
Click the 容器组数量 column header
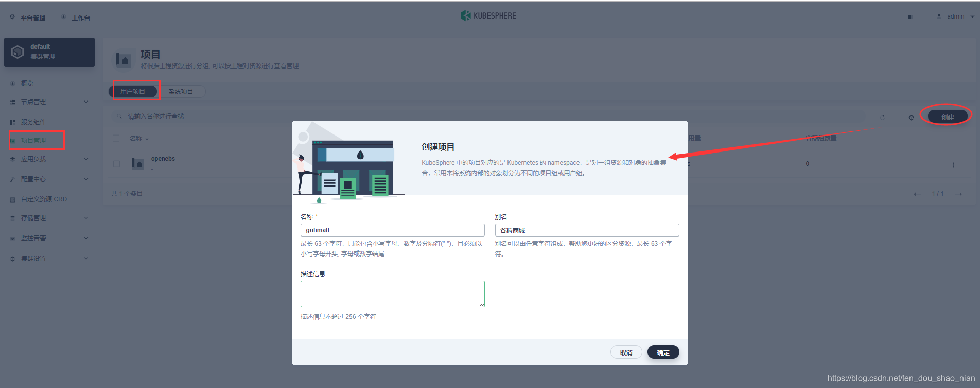tap(821, 138)
